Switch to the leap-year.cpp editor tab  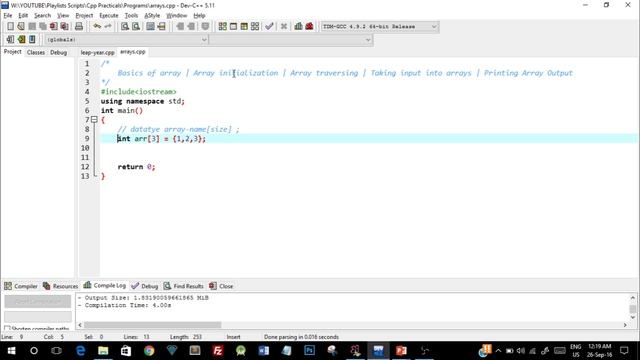click(97, 52)
